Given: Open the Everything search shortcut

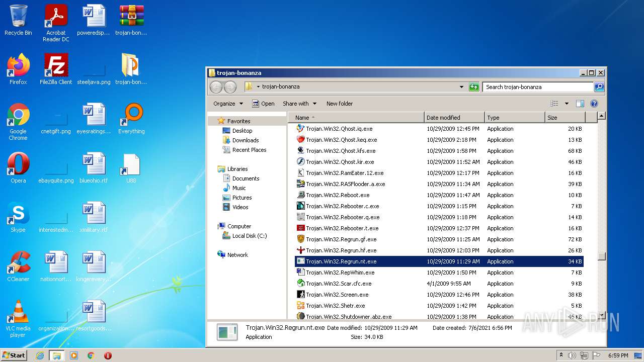Looking at the screenshot, I should pos(132,119).
